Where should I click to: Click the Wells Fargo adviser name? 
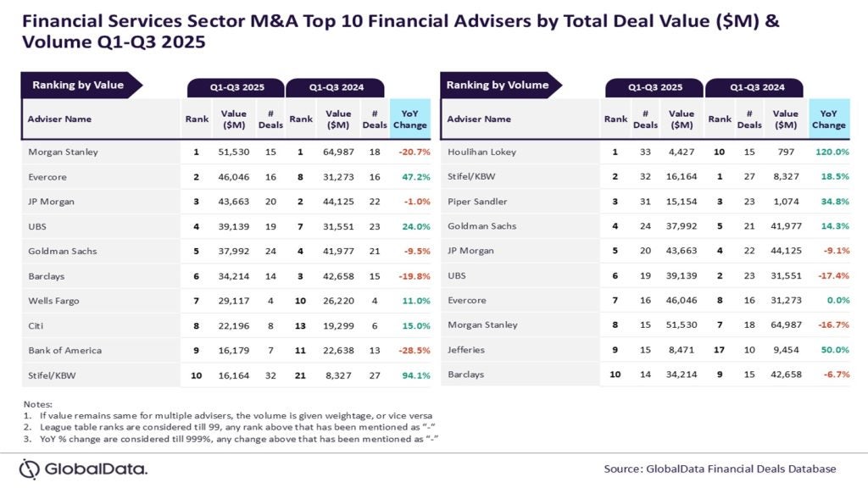(53, 301)
